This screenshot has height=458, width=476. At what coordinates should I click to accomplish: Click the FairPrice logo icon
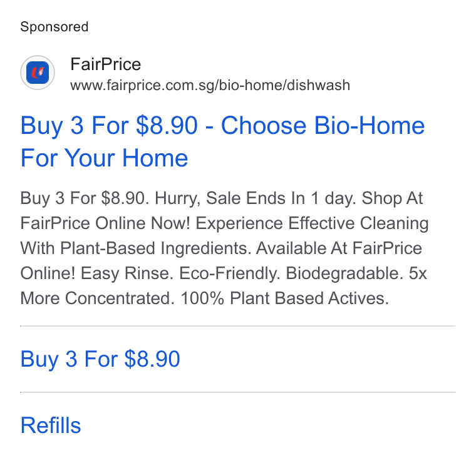point(38,73)
